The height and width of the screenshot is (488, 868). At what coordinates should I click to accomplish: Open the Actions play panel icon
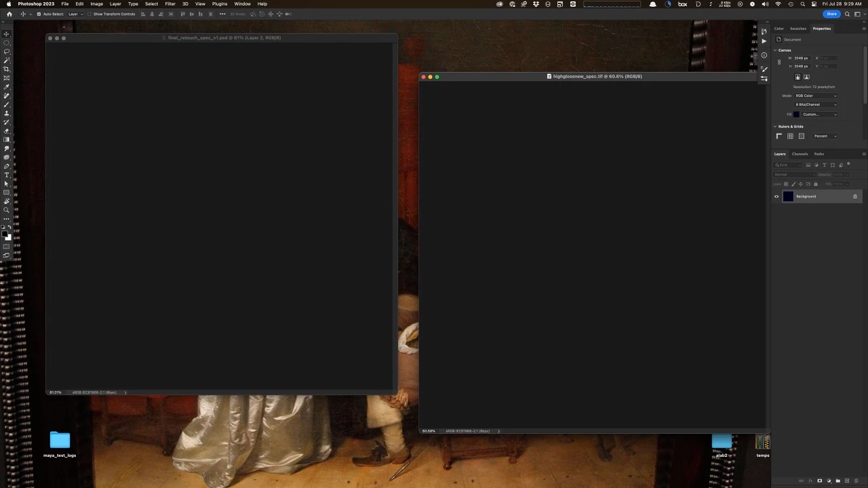click(764, 41)
